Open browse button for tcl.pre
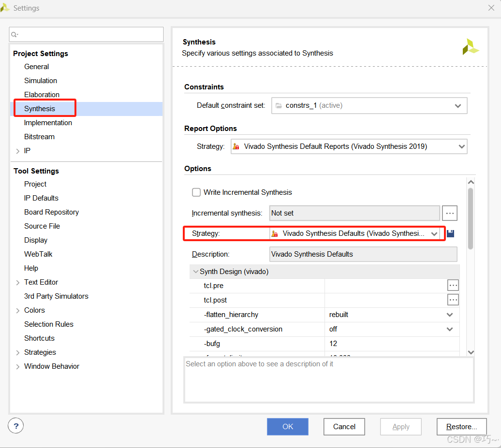 pos(453,285)
